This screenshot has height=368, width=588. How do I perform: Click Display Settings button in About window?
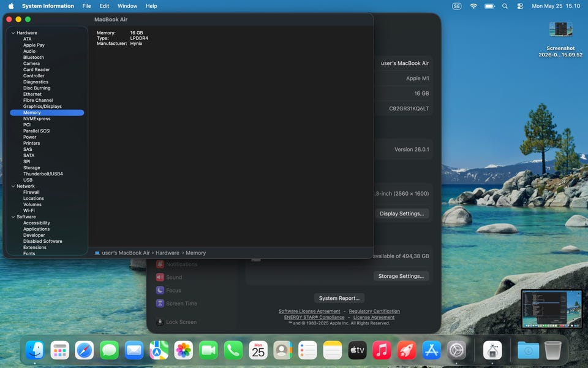point(402,213)
